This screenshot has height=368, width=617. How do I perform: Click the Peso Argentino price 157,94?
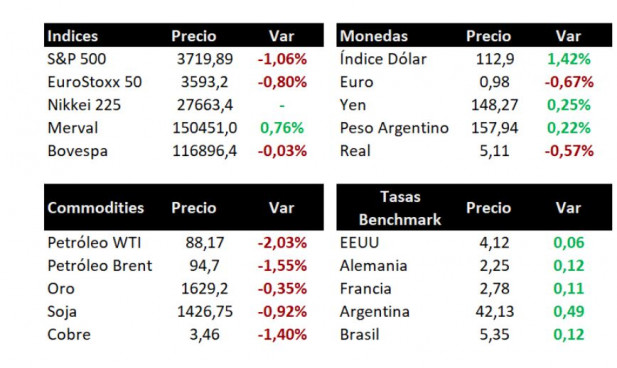tap(495, 128)
